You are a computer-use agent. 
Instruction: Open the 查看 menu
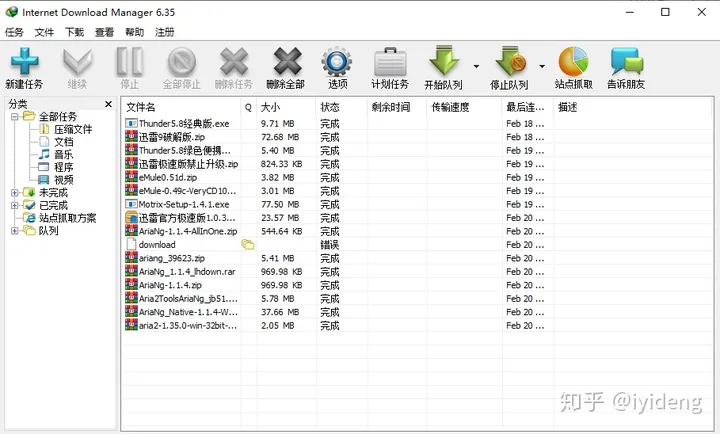click(x=104, y=32)
